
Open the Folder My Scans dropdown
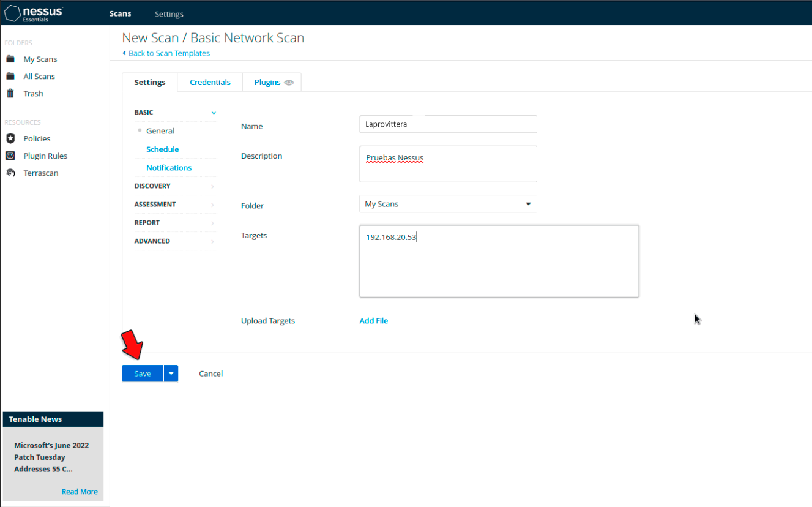pos(448,204)
